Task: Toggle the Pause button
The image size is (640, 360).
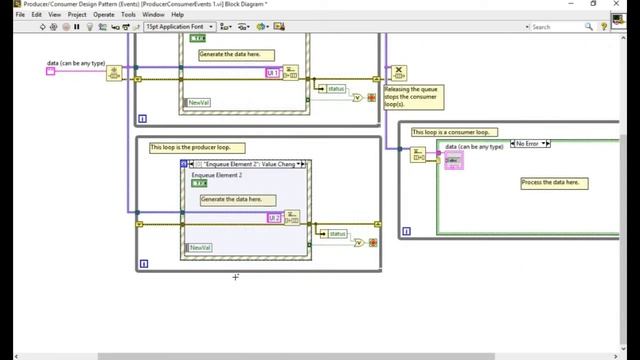Action: coord(77,27)
